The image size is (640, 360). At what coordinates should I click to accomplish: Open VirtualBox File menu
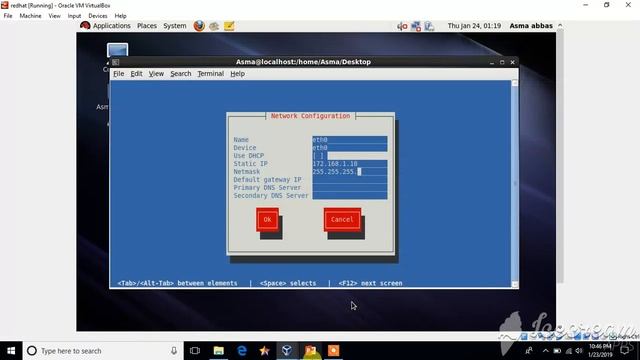pyautogui.click(x=8, y=16)
